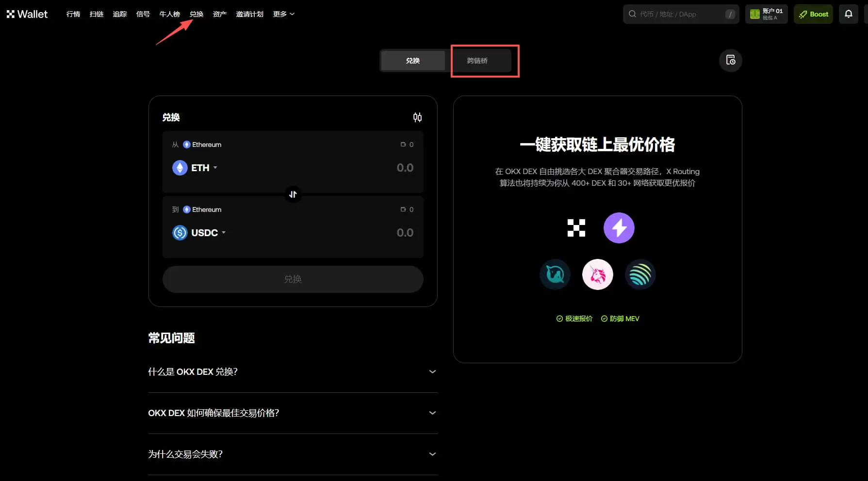Click the wallet balance icon next to ETH row

coord(403,144)
